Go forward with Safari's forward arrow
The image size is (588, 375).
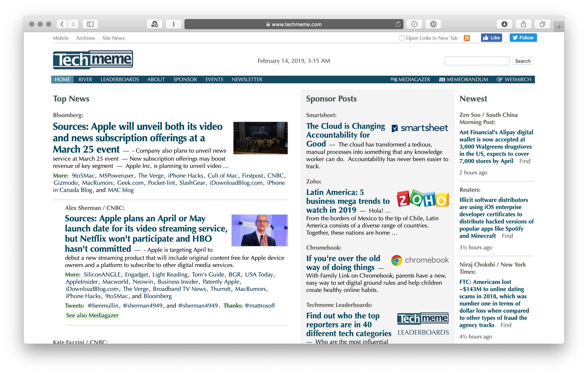click(73, 24)
